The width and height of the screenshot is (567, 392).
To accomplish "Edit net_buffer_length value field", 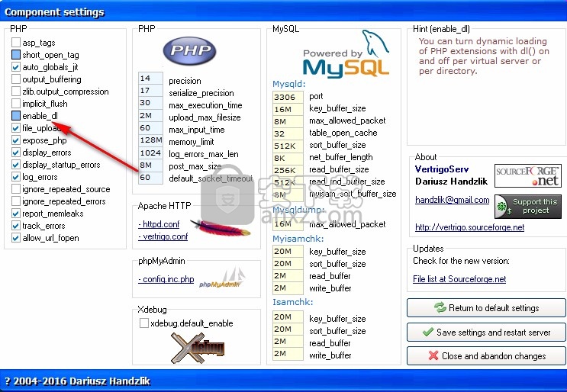I will point(288,158).
